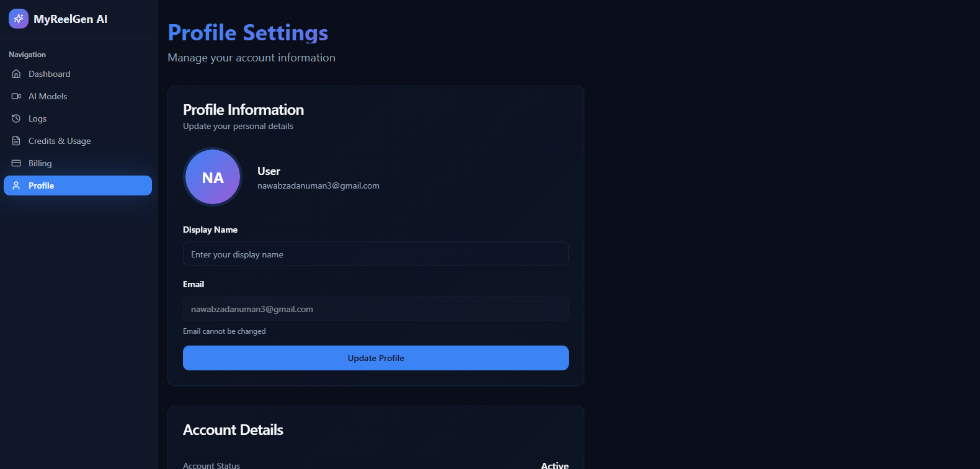Click the Credits & Usage document icon

click(16, 141)
